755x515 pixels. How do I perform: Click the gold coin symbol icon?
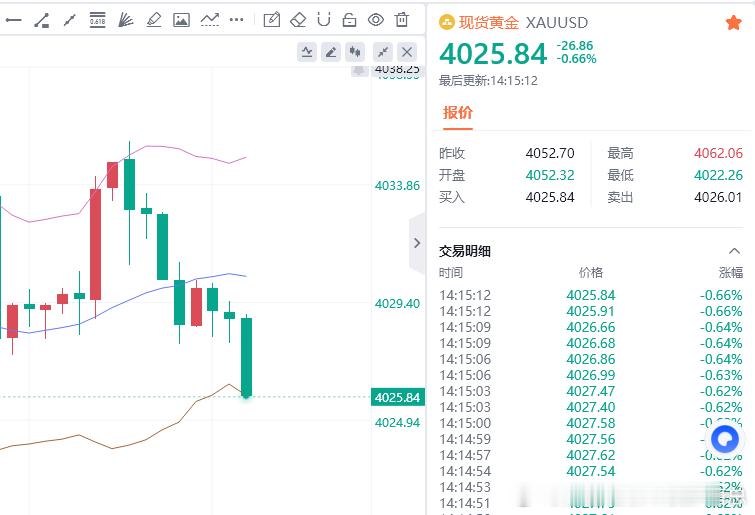coord(447,22)
